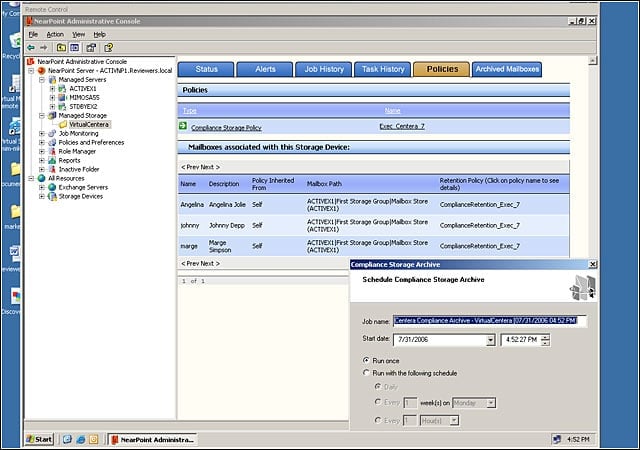
Task: Click the STDBYEX2 server icon in tree
Action: (x=62, y=107)
